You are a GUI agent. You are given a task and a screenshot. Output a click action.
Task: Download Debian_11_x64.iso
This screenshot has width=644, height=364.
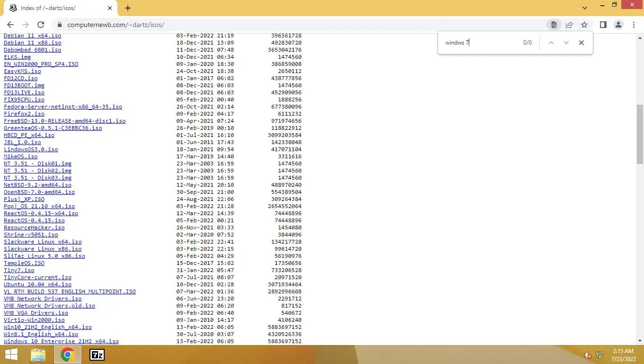tap(32, 36)
